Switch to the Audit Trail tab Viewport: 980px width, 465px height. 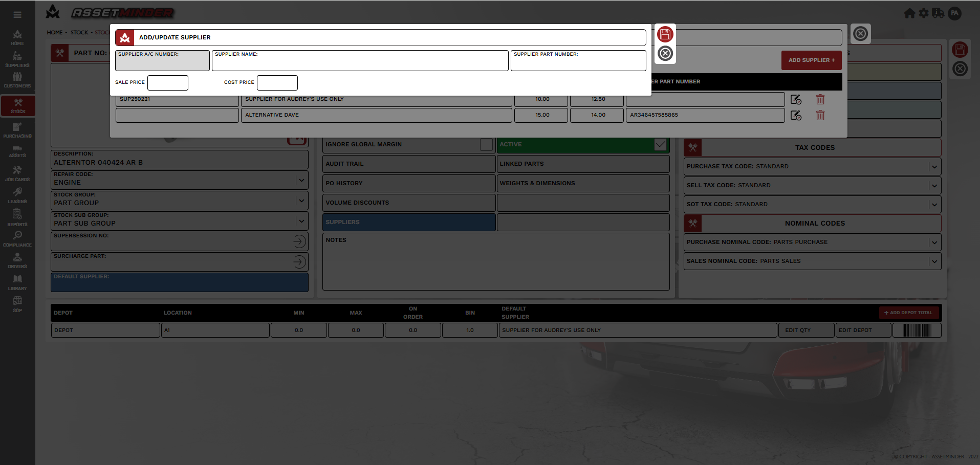click(x=408, y=164)
